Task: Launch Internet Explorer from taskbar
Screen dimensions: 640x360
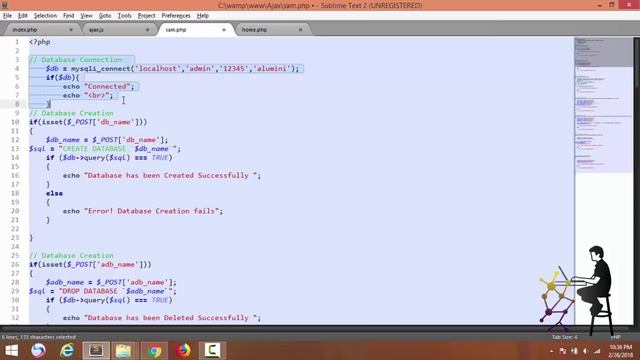Action: [67, 351]
